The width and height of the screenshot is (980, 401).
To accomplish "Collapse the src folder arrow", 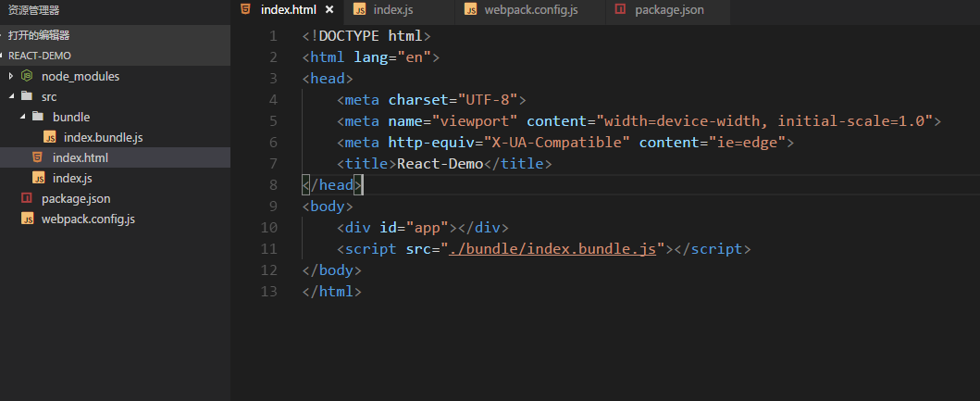I will pos(10,96).
